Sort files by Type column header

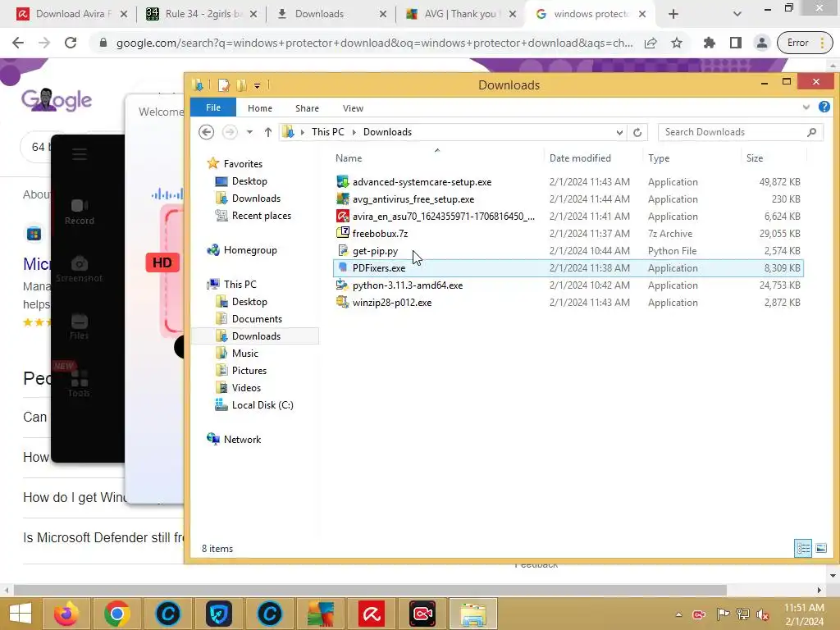(659, 158)
